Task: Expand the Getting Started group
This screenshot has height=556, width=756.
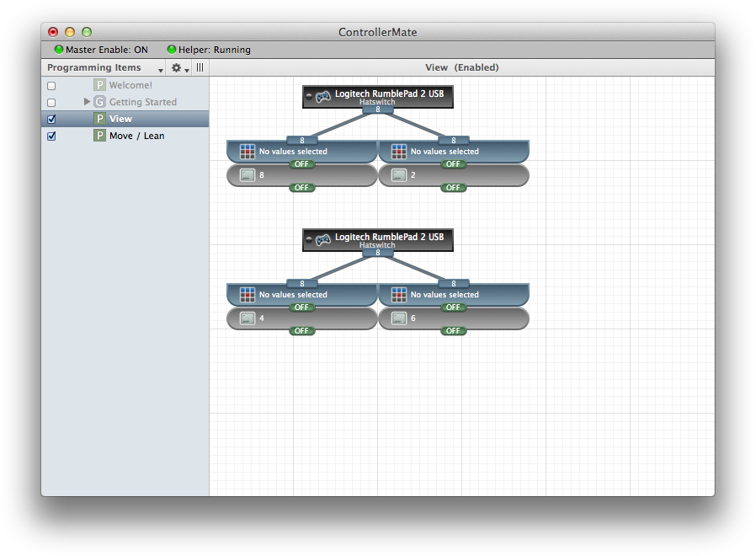Action: [x=87, y=101]
